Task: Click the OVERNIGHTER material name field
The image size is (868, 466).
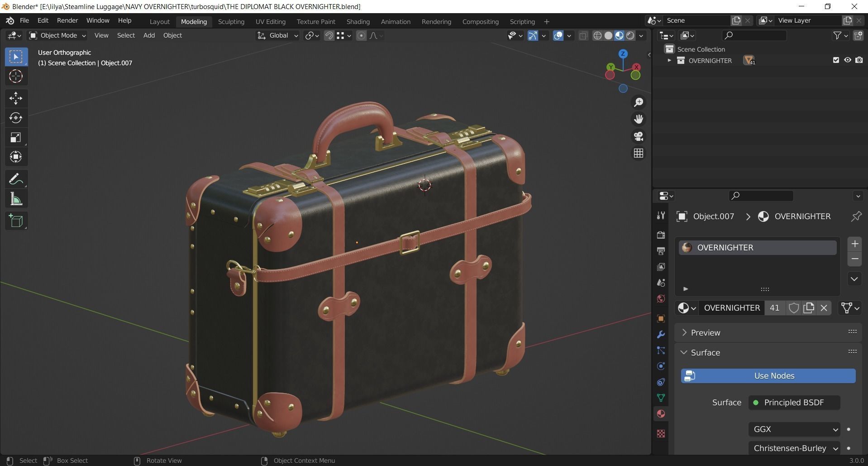Action: (732, 308)
